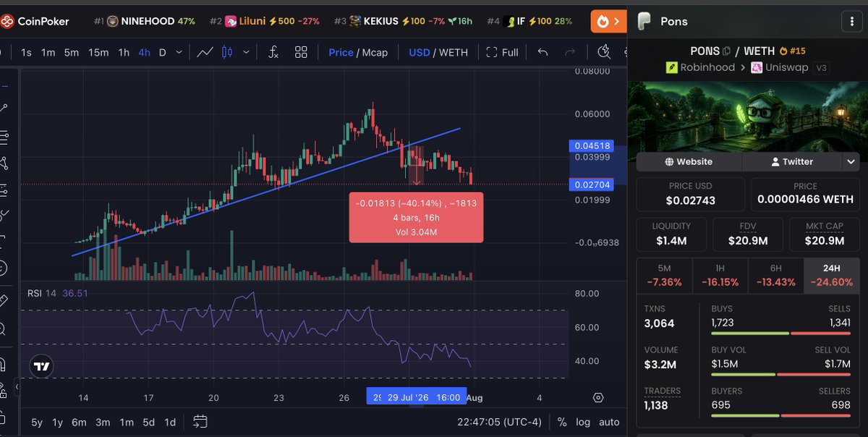Toggle auto scale on price axis
The width and height of the screenshot is (868, 437).
click(x=609, y=422)
